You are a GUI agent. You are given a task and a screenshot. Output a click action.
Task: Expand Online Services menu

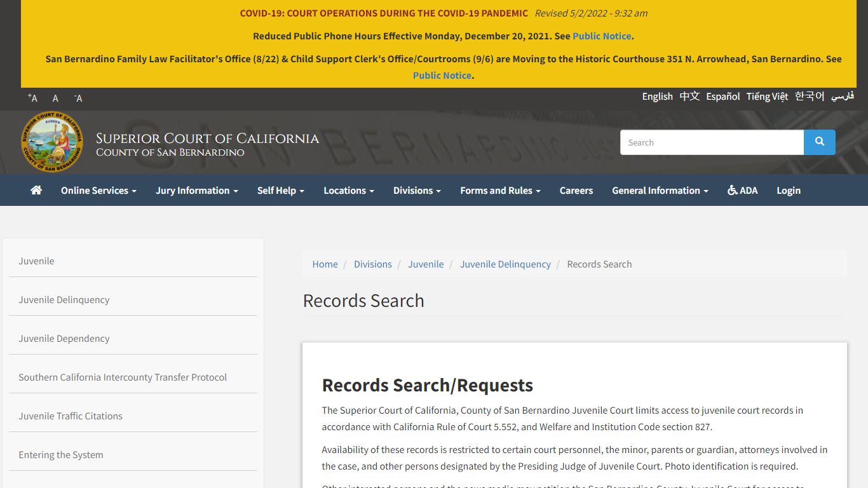(x=98, y=190)
